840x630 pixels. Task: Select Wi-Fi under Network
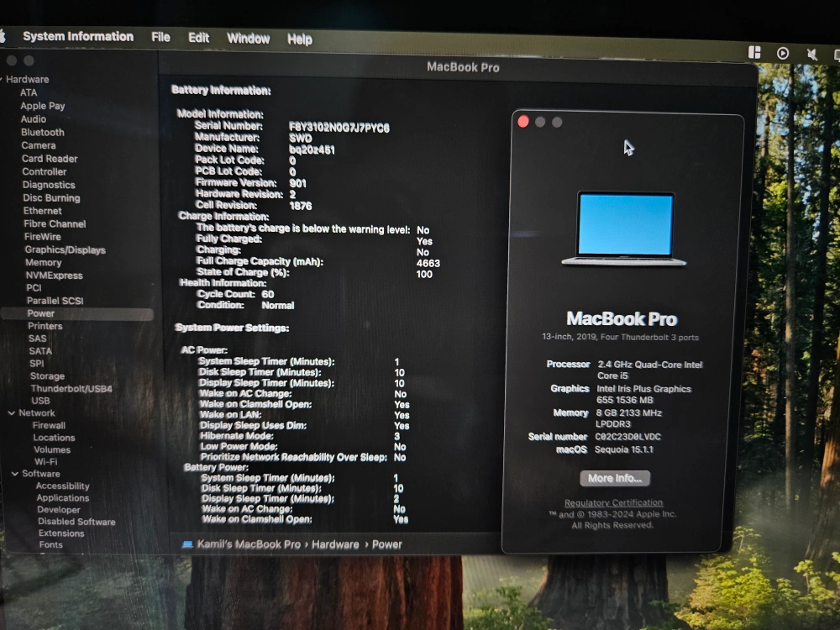45,462
